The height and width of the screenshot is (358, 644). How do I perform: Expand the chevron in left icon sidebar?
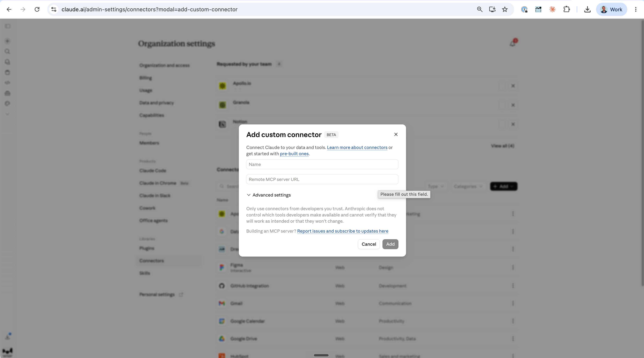coord(7,114)
